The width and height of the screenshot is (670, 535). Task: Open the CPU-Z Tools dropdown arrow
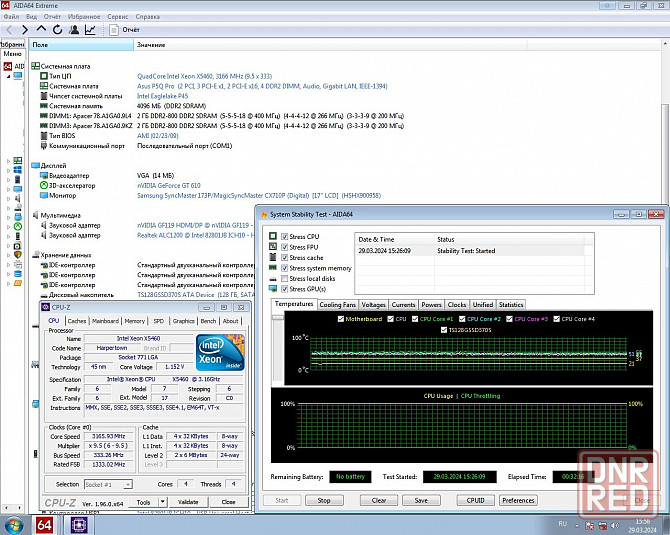(x=163, y=502)
